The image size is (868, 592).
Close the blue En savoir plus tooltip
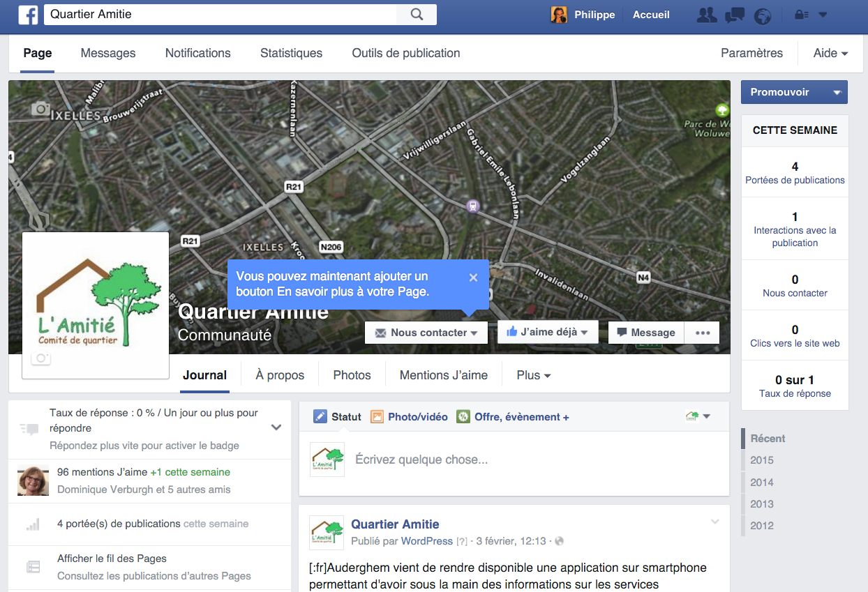473,278
